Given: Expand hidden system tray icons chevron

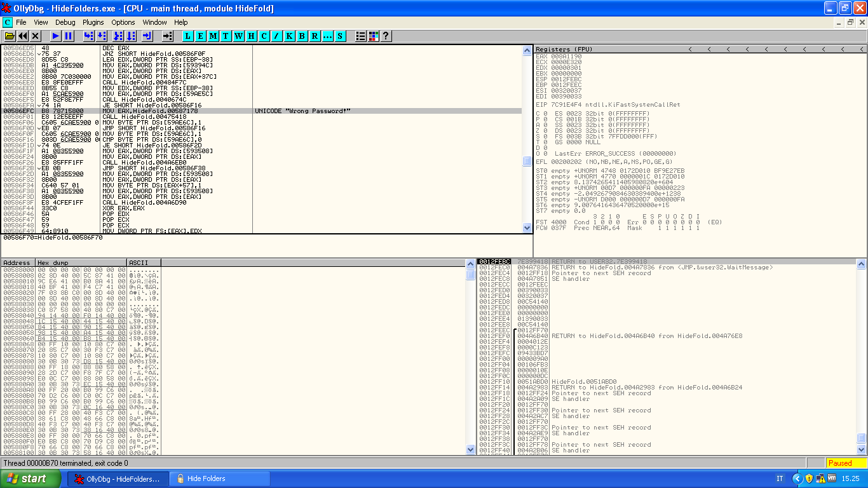Looking at the screenshot, I should point(797,478).
